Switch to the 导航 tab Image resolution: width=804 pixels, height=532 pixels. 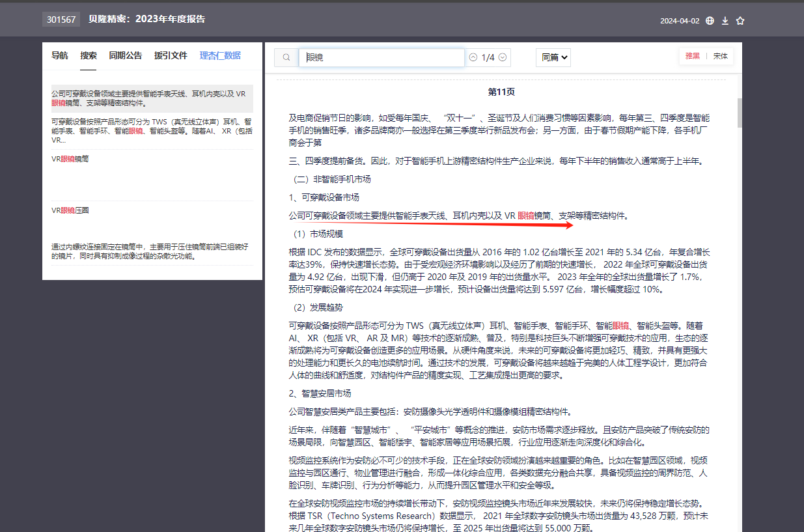[x=60, y=55]
